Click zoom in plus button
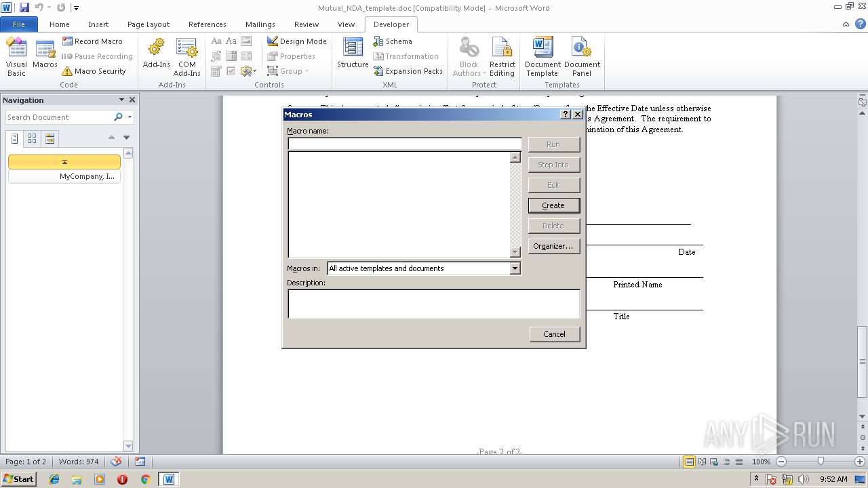The width and height of the screenshot is (868, 488). point(860,462)
